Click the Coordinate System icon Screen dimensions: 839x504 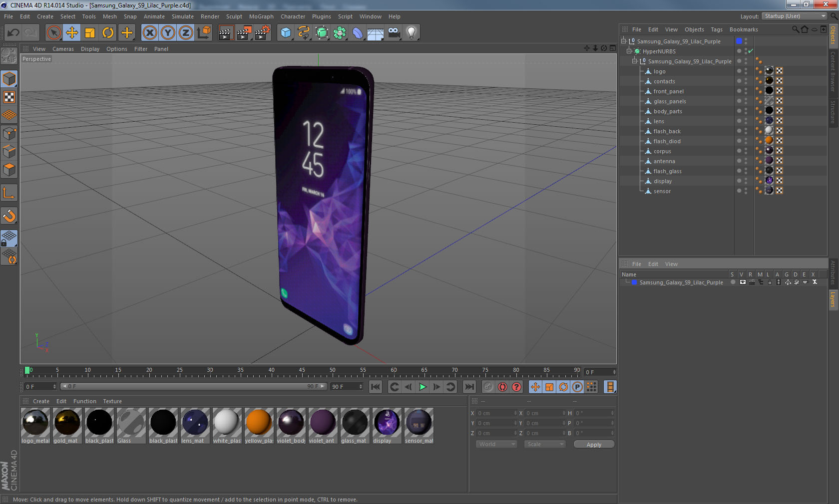point(204,33)
